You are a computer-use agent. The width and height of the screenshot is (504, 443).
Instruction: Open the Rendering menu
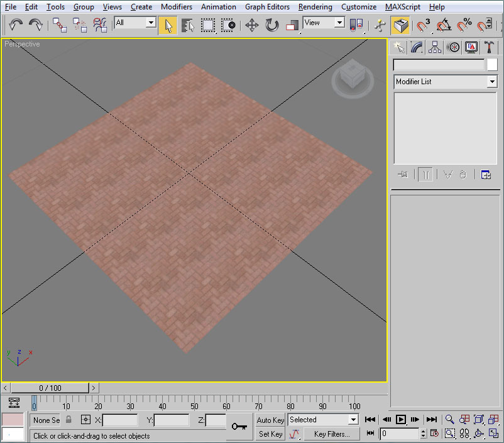(x=315, y=7)
